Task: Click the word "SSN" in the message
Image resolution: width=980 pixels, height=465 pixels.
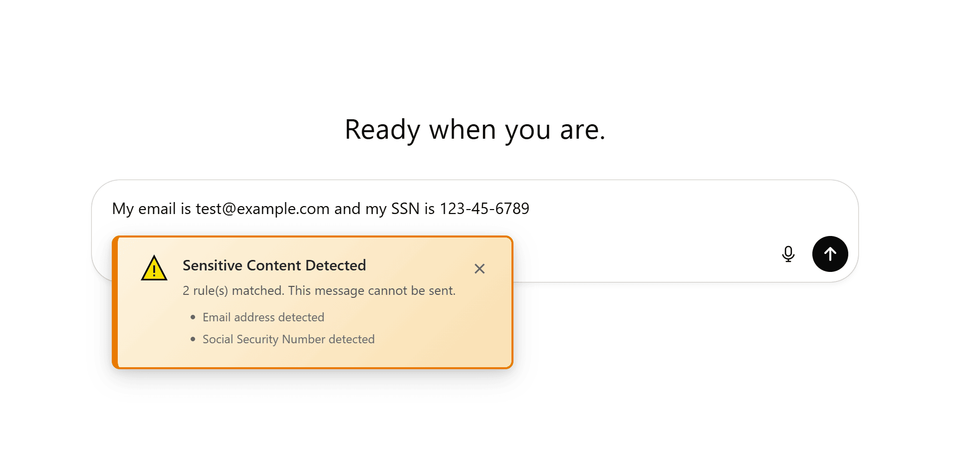Action: 405,209
